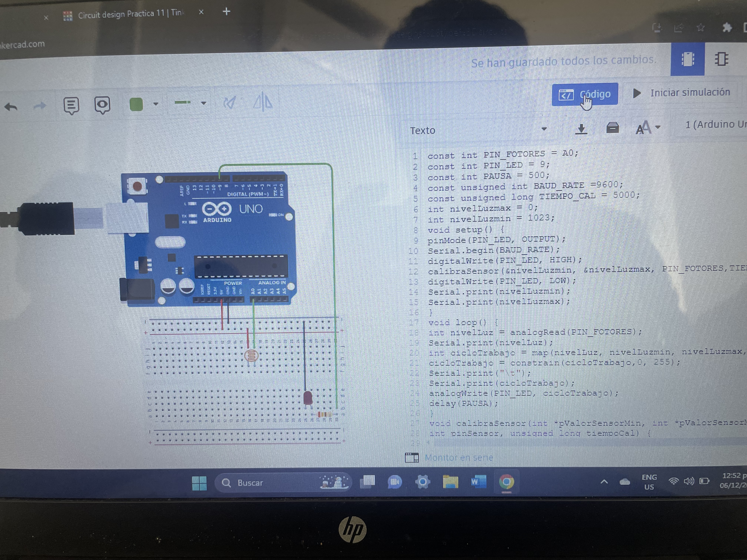Click the undo arrow icon
The image size is (747, 560).
point(11,107)
